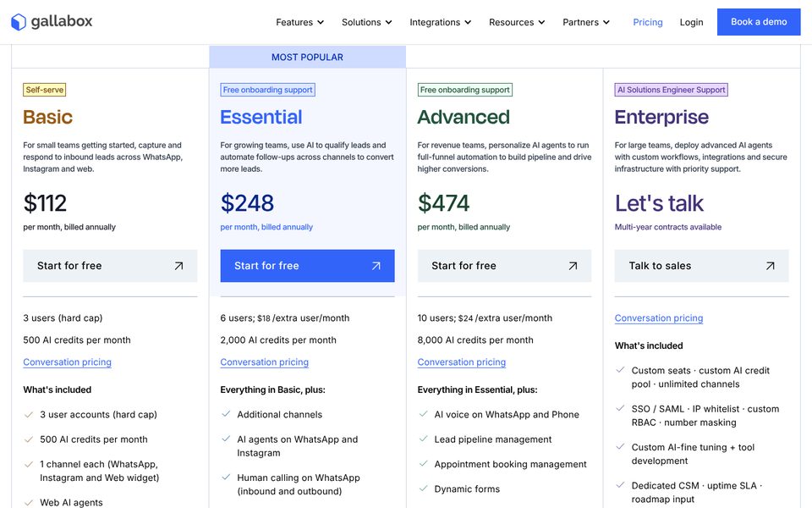Open the Solutions menu

tap(366, 22)
